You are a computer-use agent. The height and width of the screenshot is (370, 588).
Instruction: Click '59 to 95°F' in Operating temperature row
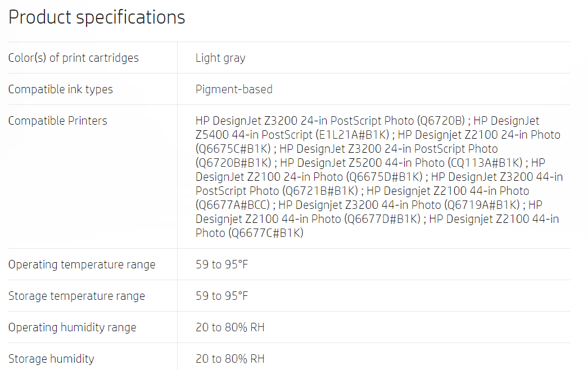click(221, 265)
